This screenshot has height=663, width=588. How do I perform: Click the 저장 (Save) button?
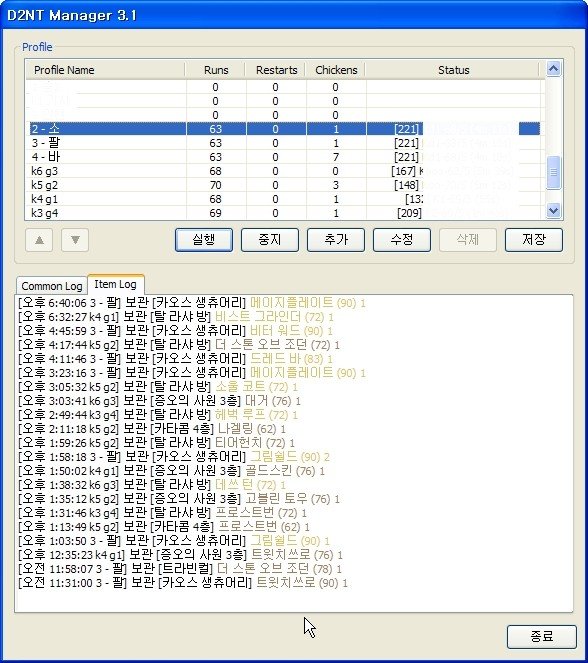point(534,240)
